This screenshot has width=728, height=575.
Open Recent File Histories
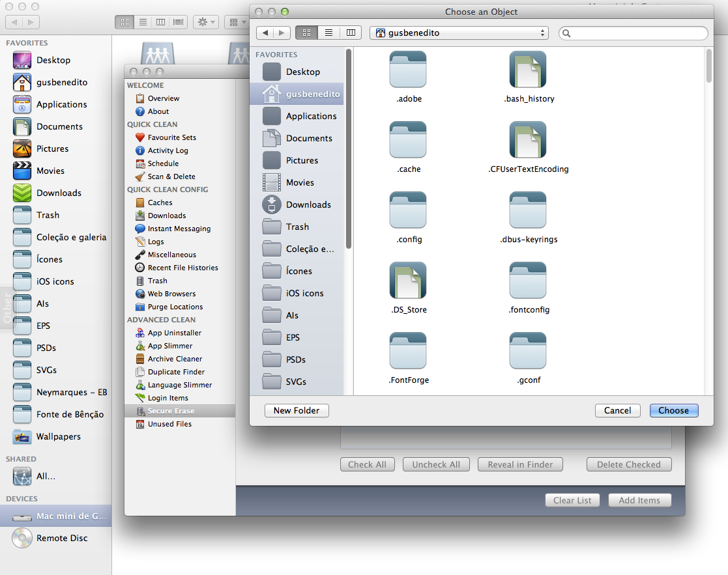coord(177,268)
